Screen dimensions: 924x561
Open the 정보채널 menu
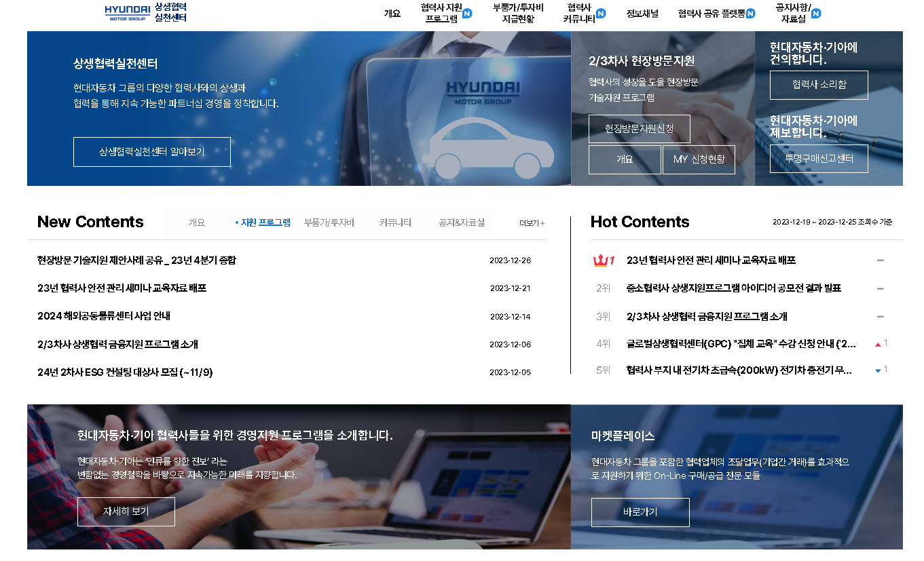642,14
